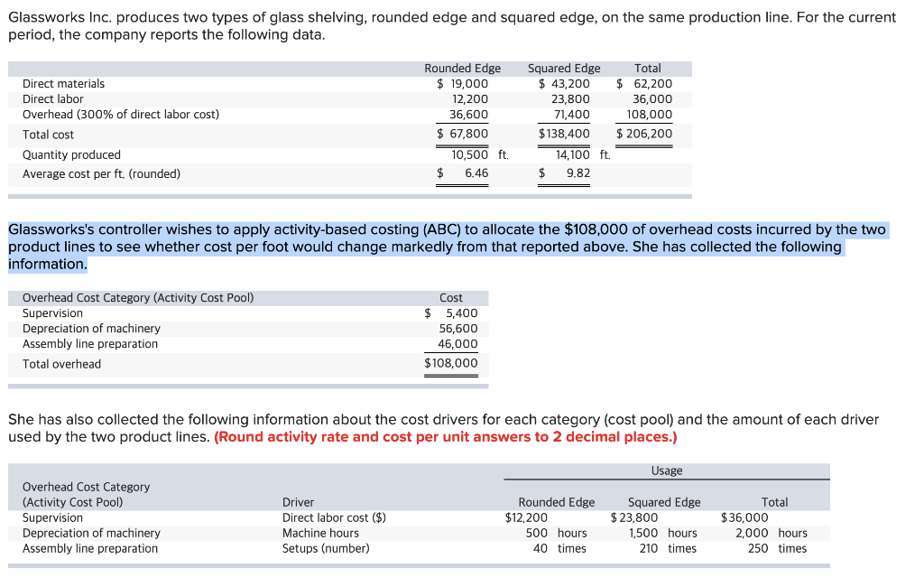Select the 'Direct labor cost ($)' driver
924x587 pixels.
[334, 517]
